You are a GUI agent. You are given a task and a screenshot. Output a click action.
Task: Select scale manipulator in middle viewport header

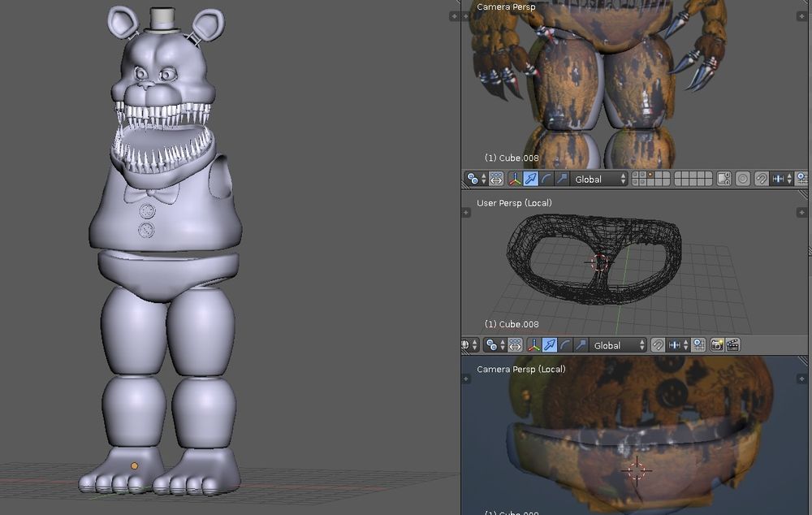[x=581, y=344]
